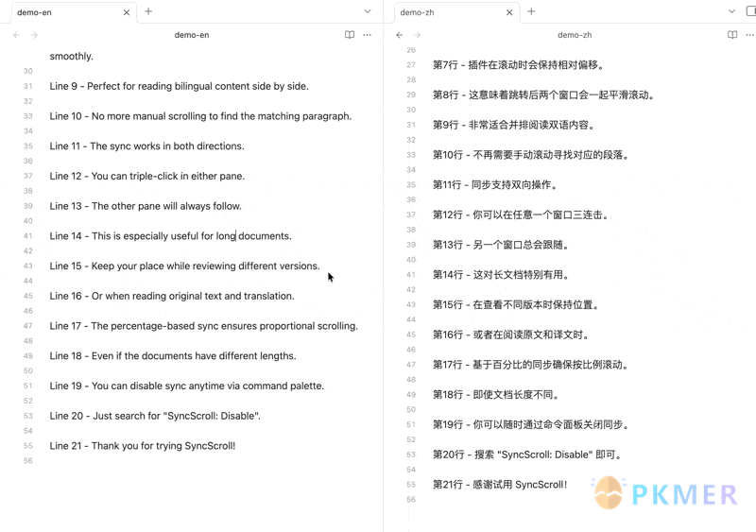Click the 第13行 line in demo-zh
This screenshot has height=532, width=756.
(x=501, y=245)
